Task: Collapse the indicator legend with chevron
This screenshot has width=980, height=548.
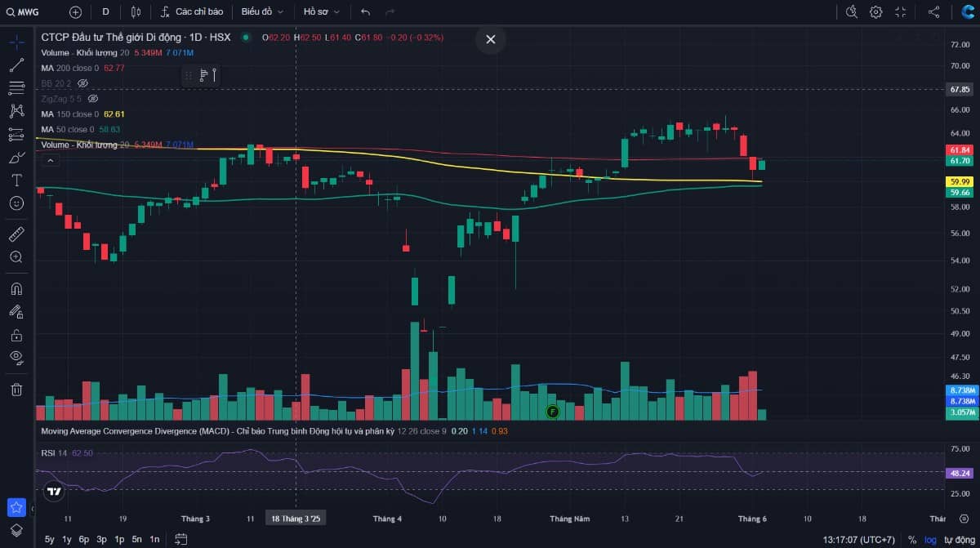Action: 51,161
